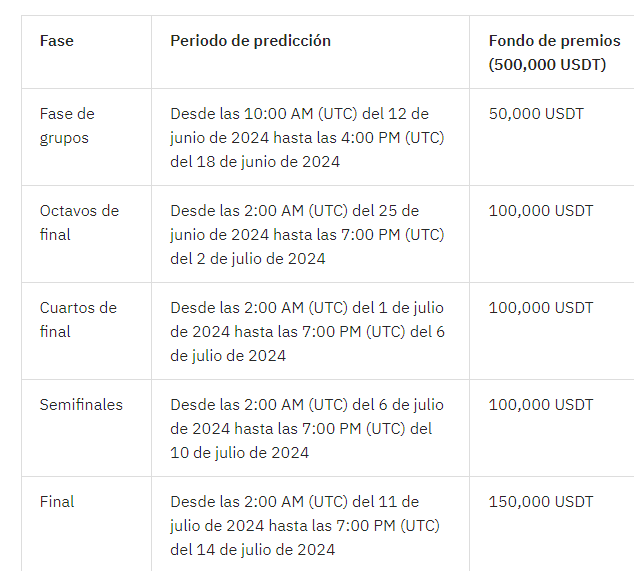Click the Fase de grupos cell
Viewport: 634px width, 571px height.
pyautogui.click(x=67, y=126)
